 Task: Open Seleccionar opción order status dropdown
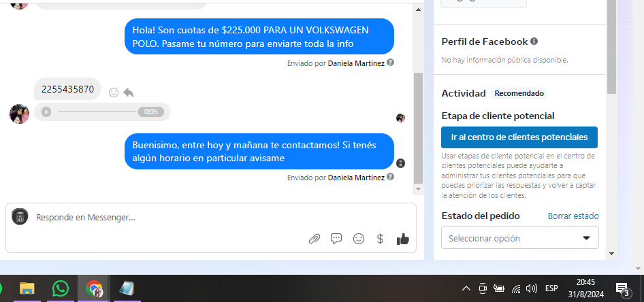point(520,238)
